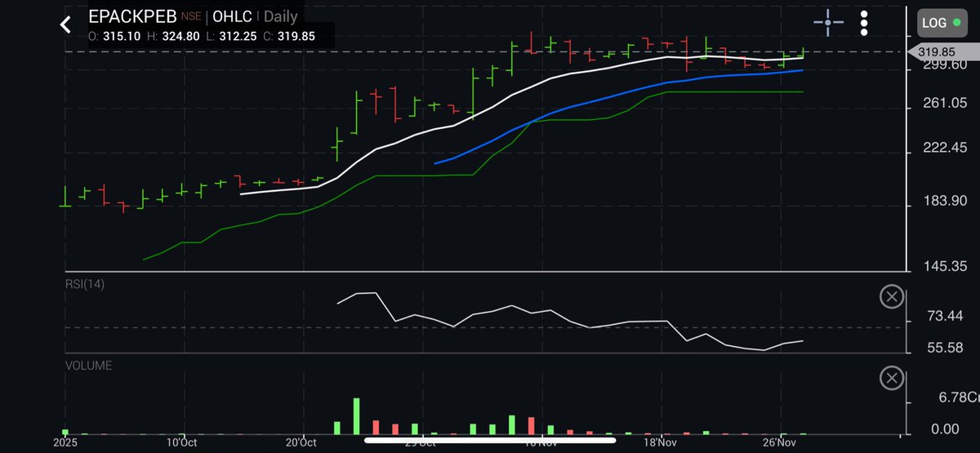
Task: Change the Daily timeframe interval
Action: pyautogui.click(x=281, y=16)
